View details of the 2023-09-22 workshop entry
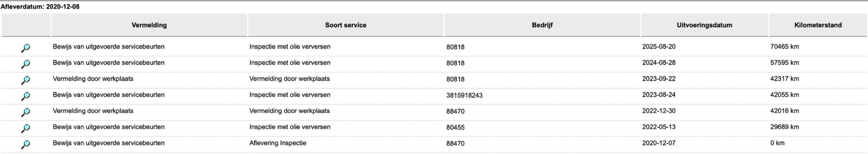The height and width of the screenshot is (154, 868). [26, 80]
